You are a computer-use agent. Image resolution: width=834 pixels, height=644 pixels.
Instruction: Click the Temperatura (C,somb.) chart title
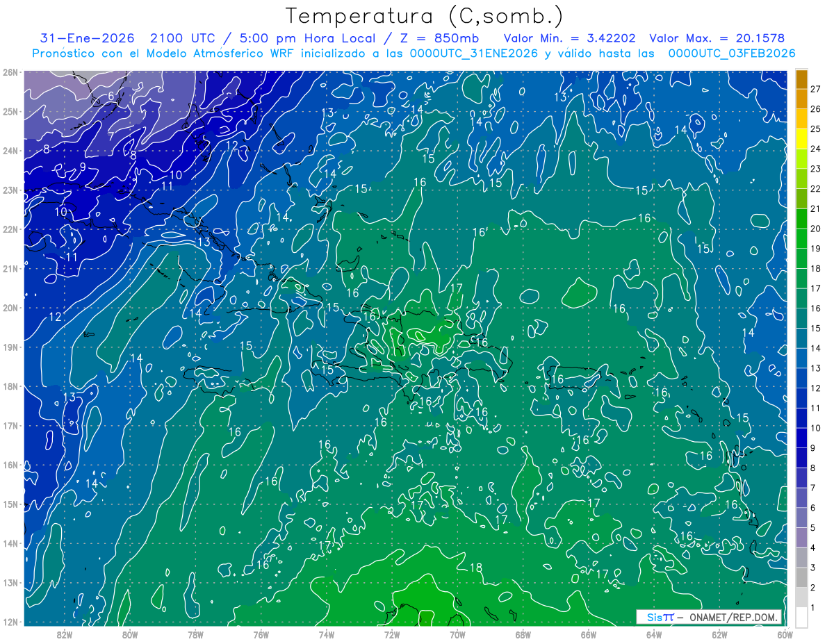(425, 16)
